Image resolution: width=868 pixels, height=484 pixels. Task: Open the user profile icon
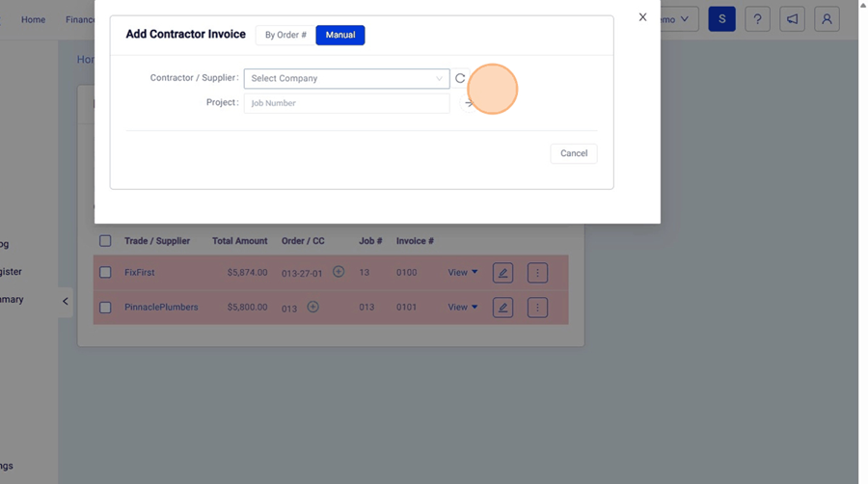tap(827, 19)
